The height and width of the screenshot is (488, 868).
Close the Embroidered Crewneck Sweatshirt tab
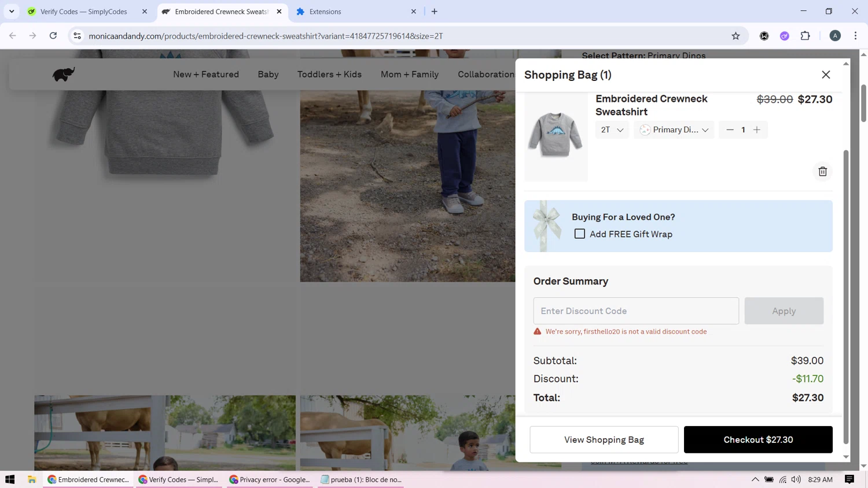coord(279,12)
